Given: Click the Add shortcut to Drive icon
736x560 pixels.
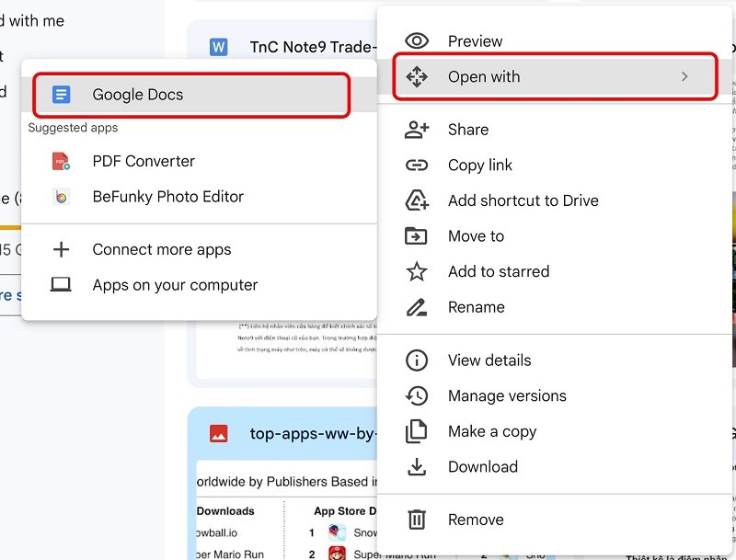Looking at the screenshot, I should tap(417, 200).
